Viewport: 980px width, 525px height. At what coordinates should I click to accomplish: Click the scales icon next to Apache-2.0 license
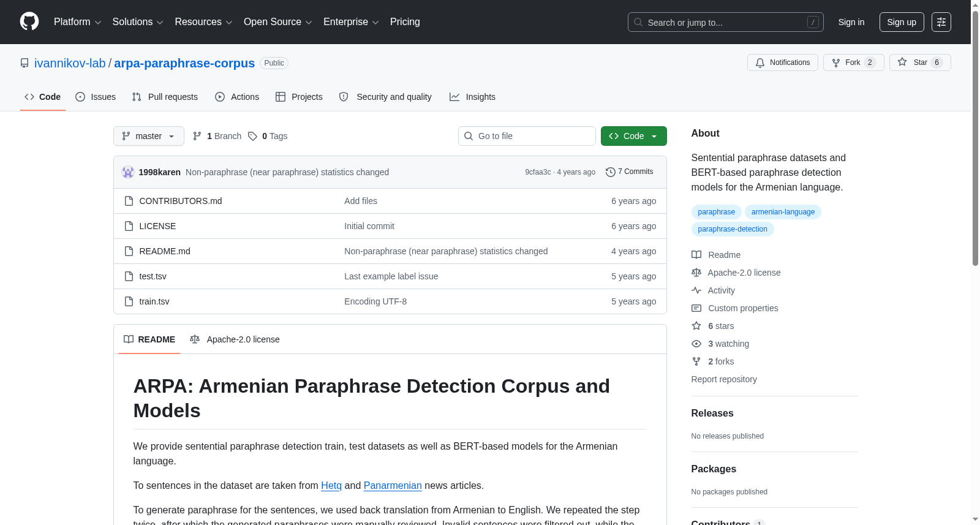point(696,273)
